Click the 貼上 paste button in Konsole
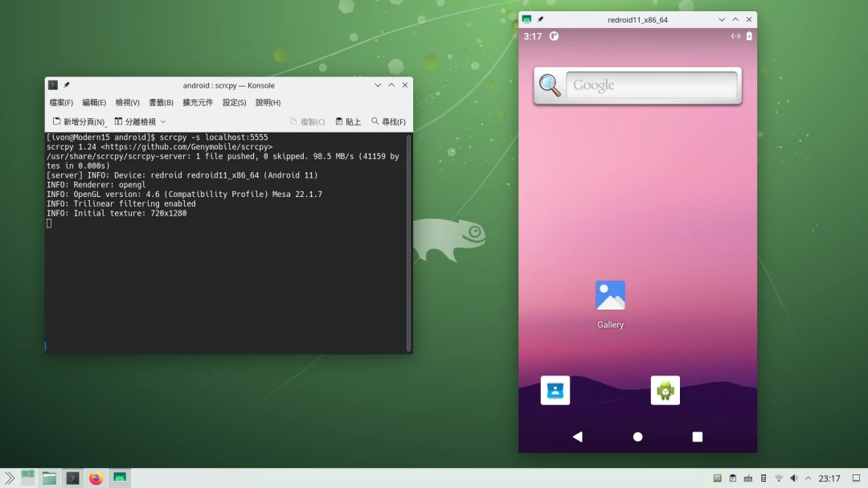 (x=348, y=122)
